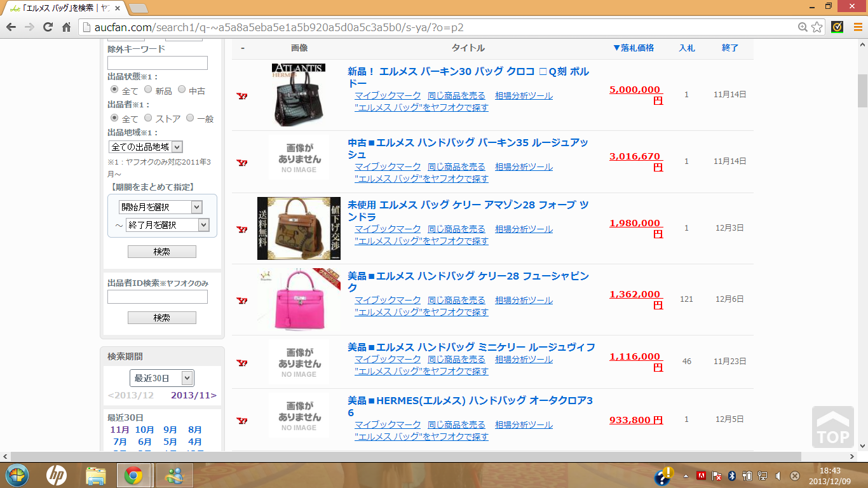Open the browser home page icon

click(66, 27)
